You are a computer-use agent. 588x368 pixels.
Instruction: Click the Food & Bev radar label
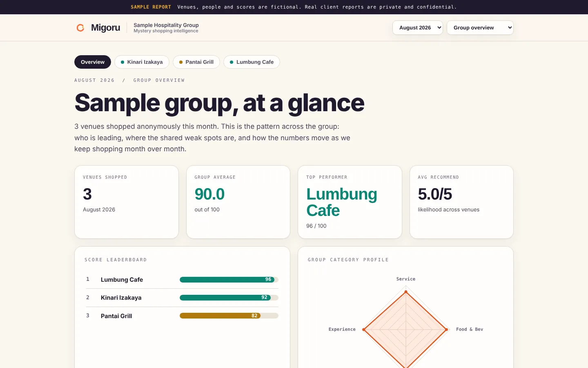tap(470, 329)
